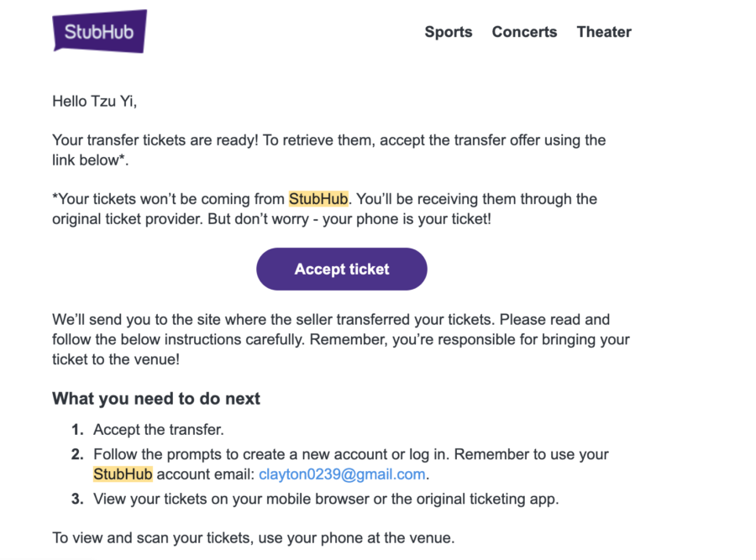Screen dimensions: 756x560
Task: Click the Accept ticket button
Action: (341, 269)
